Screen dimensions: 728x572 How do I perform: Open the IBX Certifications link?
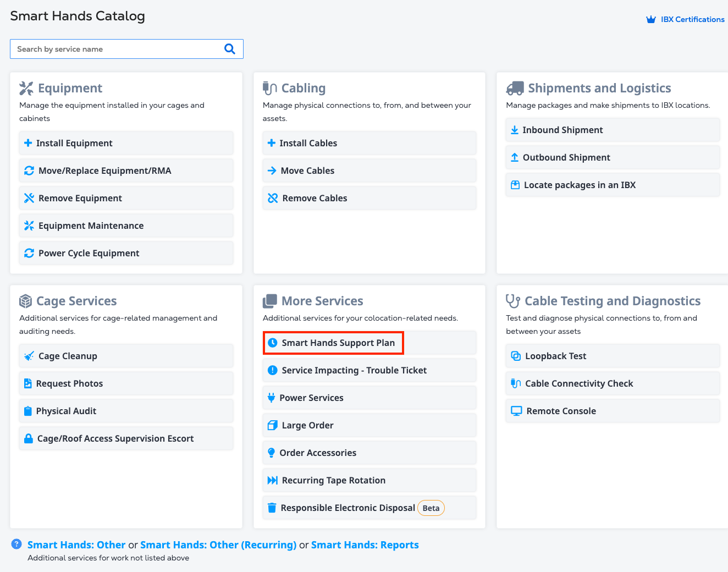(693, 19)
